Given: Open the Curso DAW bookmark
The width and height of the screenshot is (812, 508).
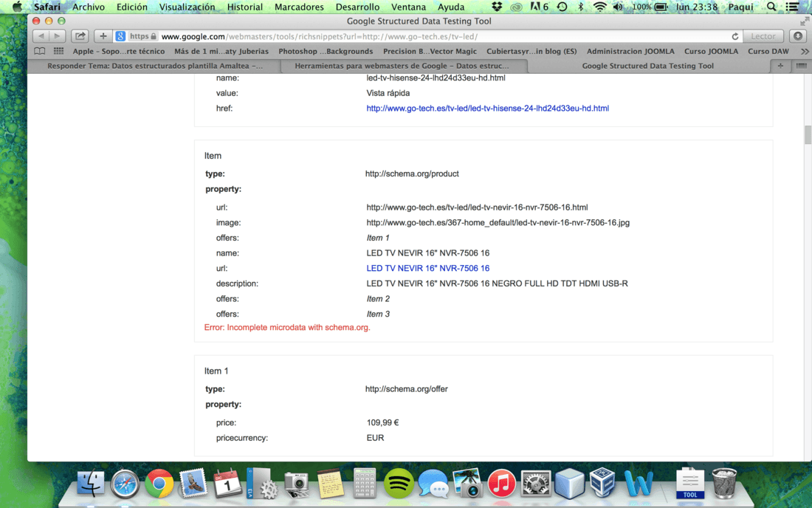Looking at the screenshot, I should click(768, 51).
